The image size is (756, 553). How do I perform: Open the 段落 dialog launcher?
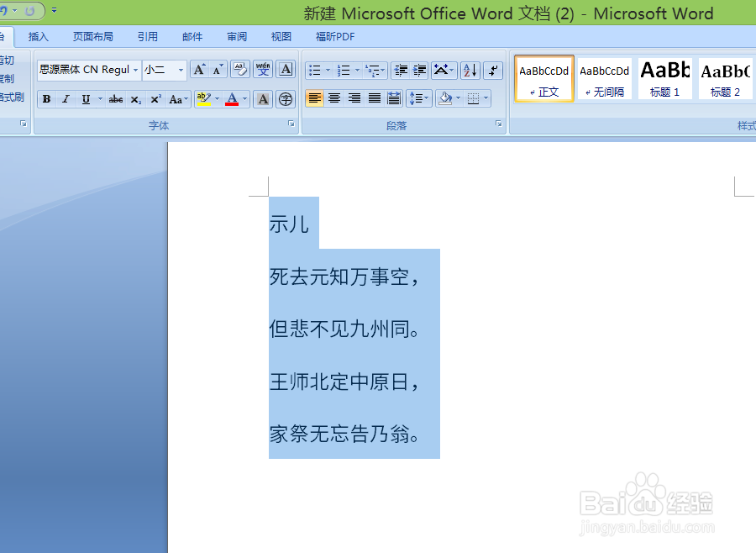point(498,124)
